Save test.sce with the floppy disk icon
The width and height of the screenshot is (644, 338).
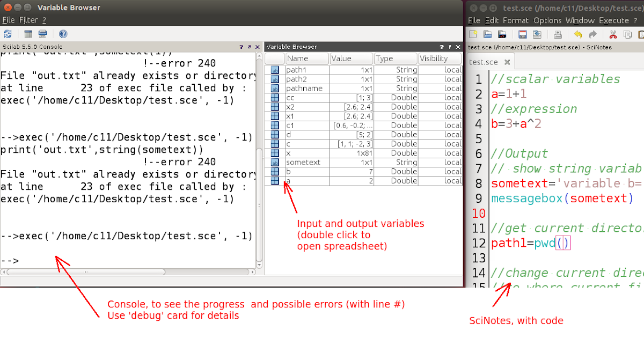(522, 33)
